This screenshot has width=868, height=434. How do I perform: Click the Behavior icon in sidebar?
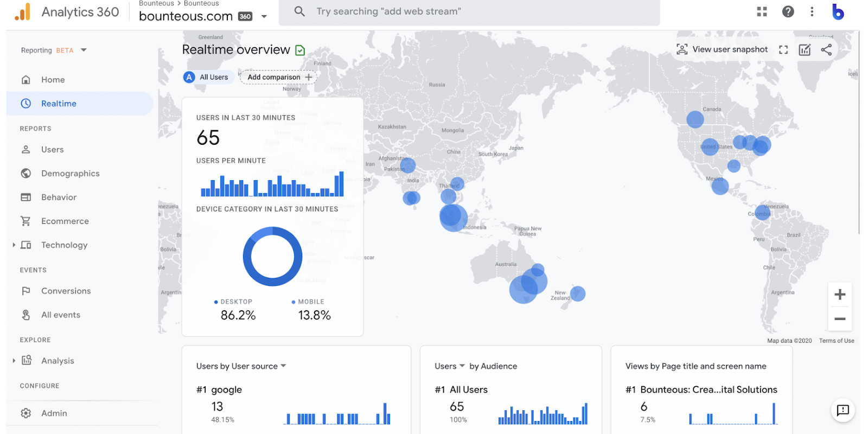coord(25,197)
